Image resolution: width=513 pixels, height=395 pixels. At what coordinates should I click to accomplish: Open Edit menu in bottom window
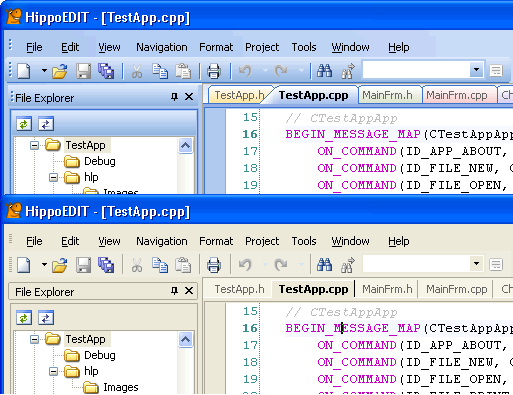70,241
